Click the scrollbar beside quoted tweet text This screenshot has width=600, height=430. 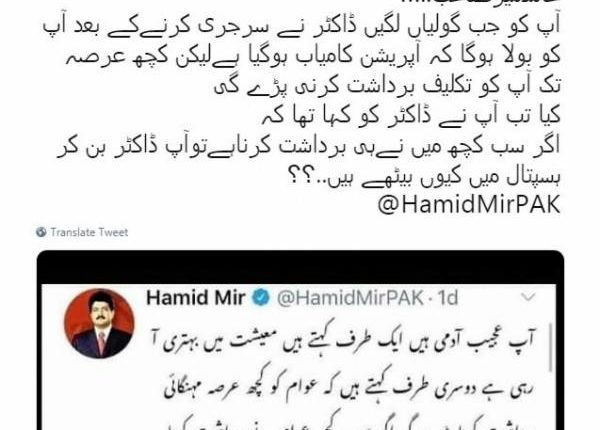(551, 347)
